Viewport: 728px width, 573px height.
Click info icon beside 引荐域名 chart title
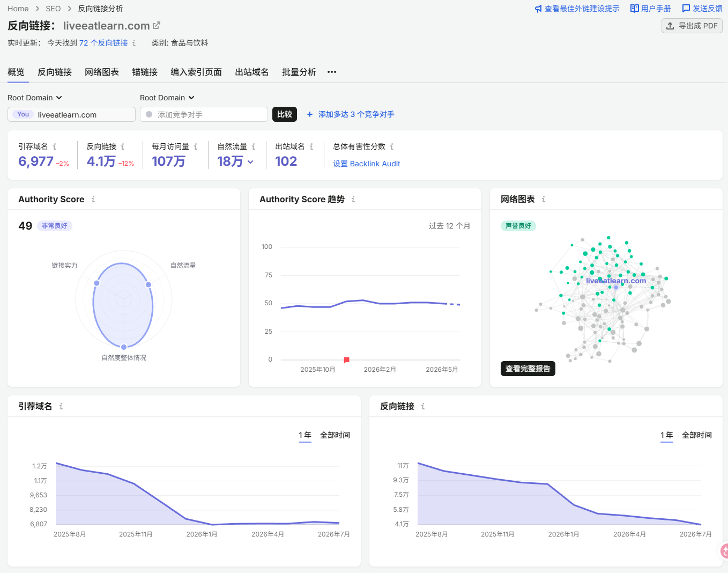(x=61, y=406)
